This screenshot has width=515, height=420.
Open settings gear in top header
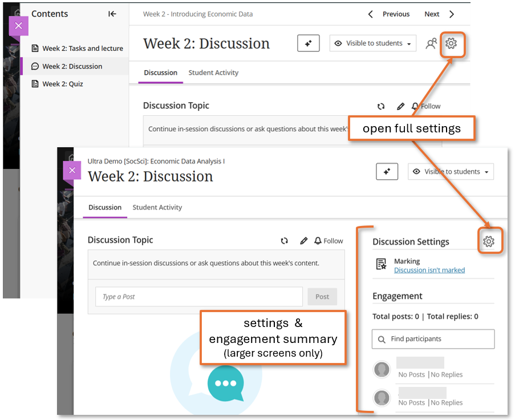point(451,43)
